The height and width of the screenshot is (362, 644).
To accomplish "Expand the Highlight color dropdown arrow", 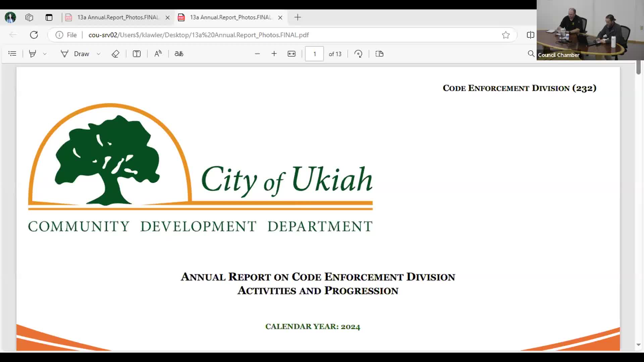I will point(45,54).
